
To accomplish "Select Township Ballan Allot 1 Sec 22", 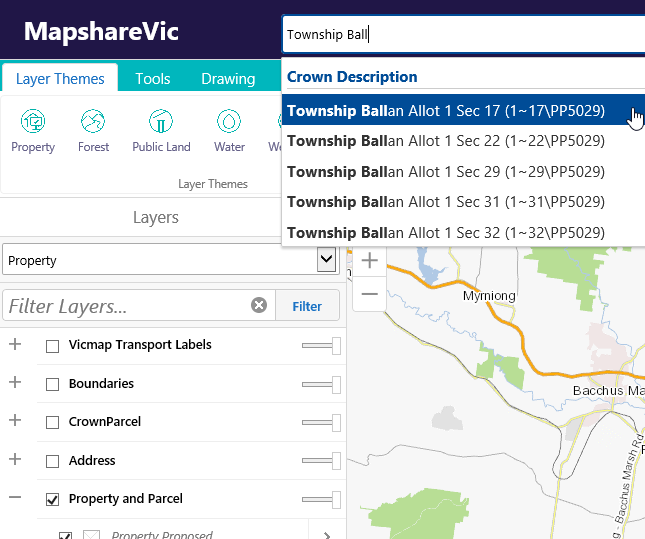I will [463, 141].
